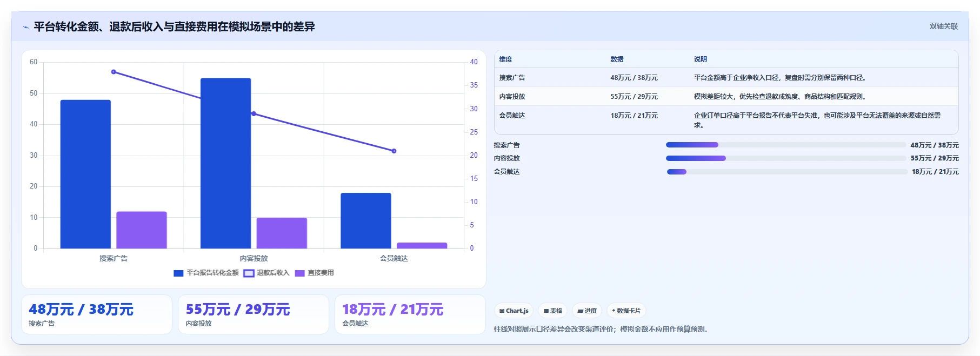The image size is (980, 356).
Task: Click the purple legend swatch for 直接费用
Action: pos(299,273)
